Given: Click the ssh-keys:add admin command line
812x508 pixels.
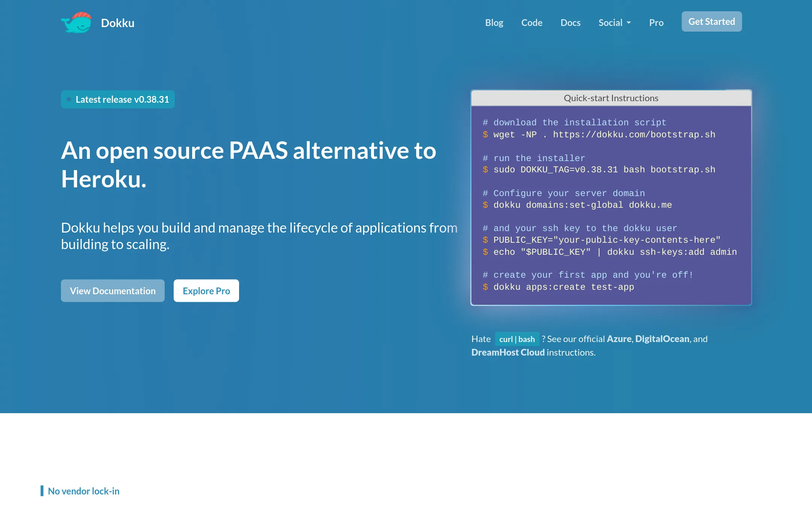Looking at the screenshot, I should tap(610, 252).
